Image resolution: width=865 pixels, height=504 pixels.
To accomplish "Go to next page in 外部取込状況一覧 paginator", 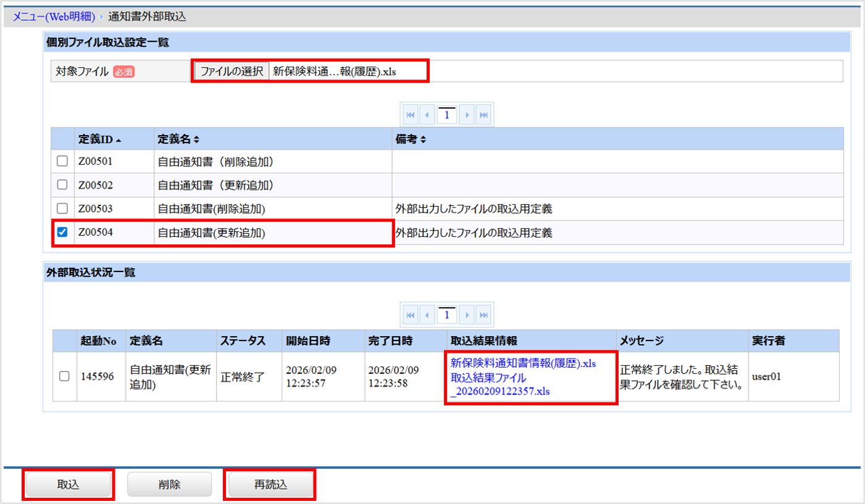I will tap(467, 315).
